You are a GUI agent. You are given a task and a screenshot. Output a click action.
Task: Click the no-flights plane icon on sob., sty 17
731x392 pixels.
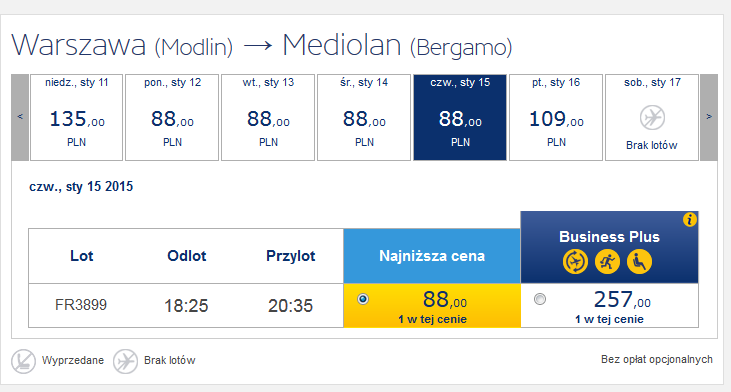pos(652,117)
